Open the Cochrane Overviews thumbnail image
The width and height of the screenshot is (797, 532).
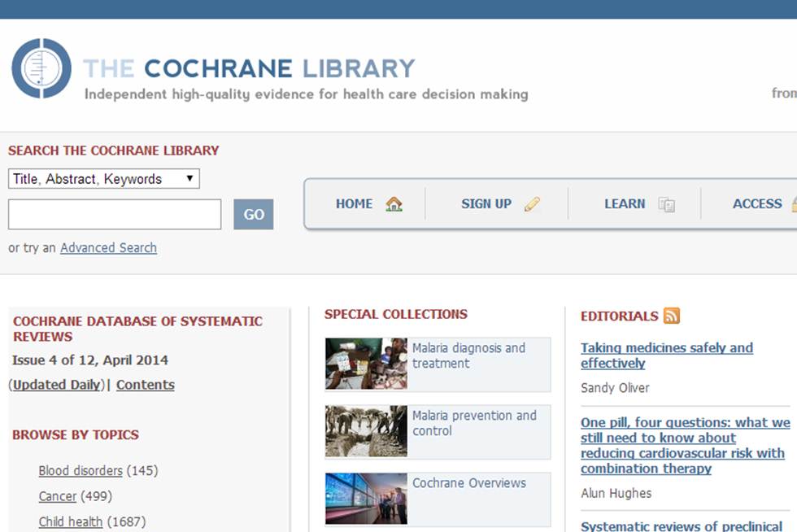click(x=367, y=499)
